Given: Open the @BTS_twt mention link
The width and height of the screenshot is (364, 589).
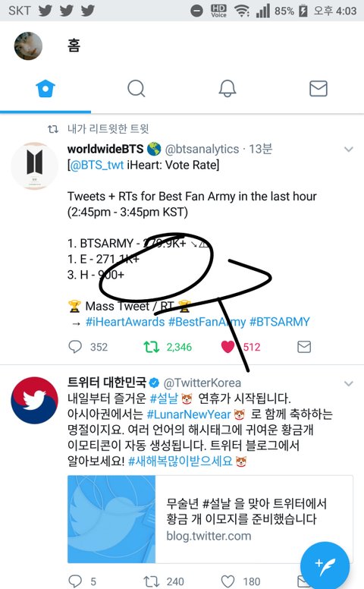Looking at the screenshot, I should [97, 165].
